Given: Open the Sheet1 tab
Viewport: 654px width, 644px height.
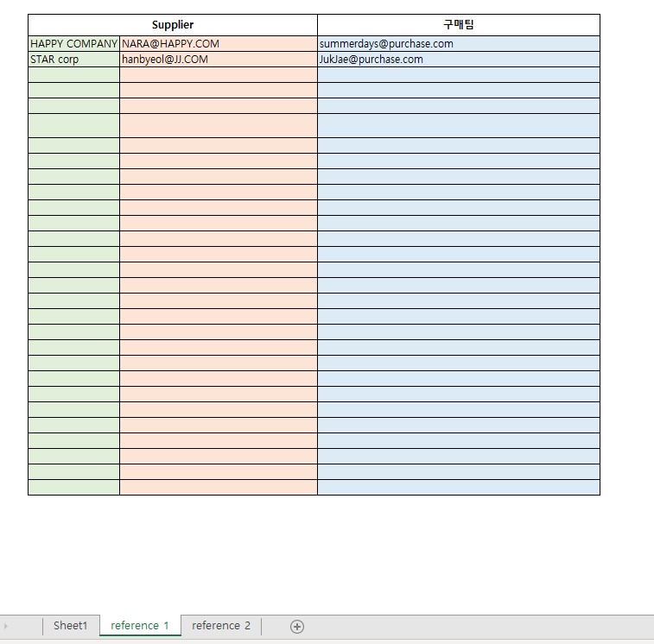Looking at the screenshot, I should [x=71, y=626].
